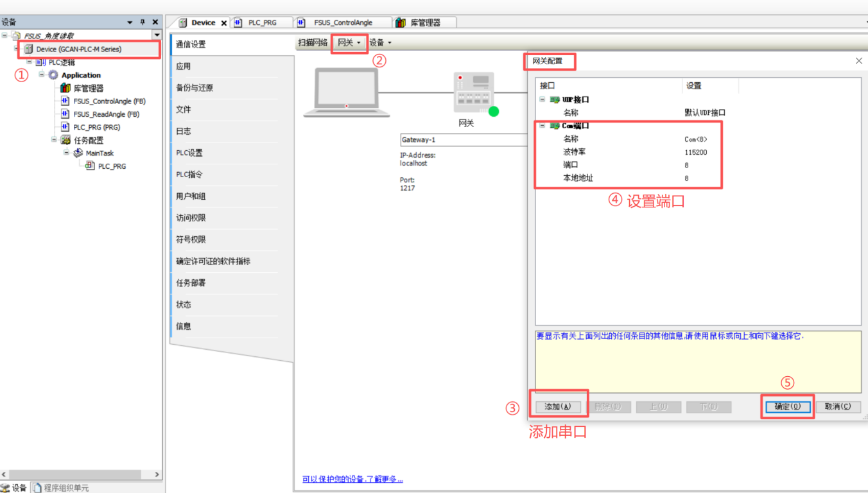
Task: Open the 库管理器 editor tab
Action: 425,22
